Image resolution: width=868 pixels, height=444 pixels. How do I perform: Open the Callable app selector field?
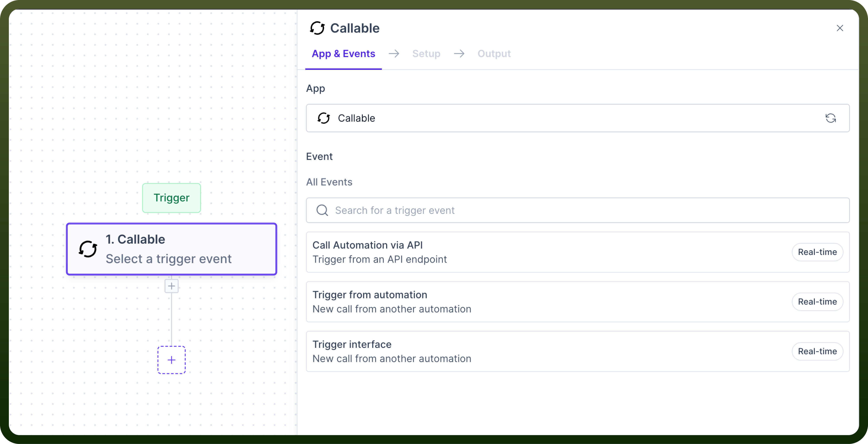[577, 118]
